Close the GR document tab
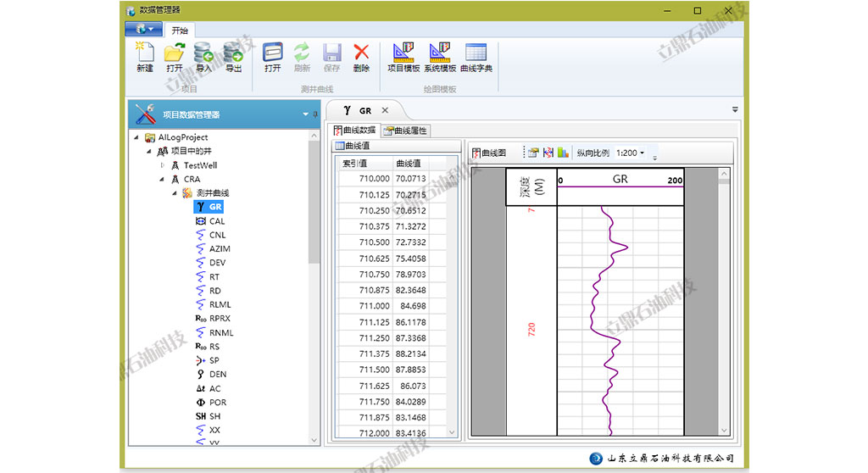Viewport: 868px width, 473px height. (385, 110)
